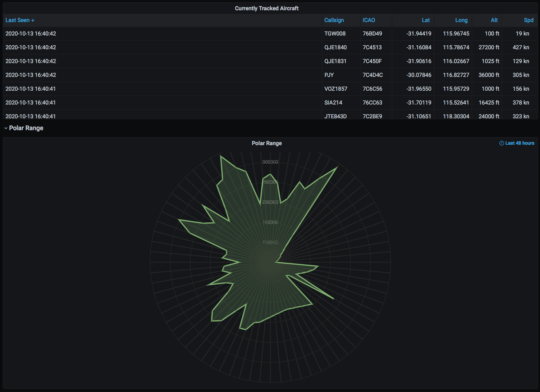This screenshot has height=392, width=540.
Task: Click ICAO code 76CC63
Action: pos(372,103)
